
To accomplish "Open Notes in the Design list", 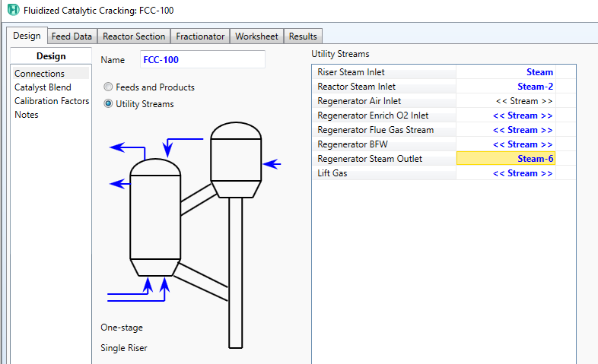I will click(27, 115).
